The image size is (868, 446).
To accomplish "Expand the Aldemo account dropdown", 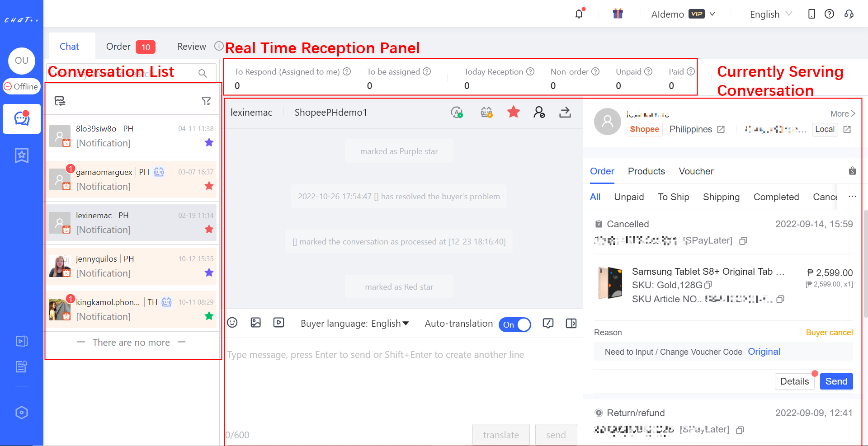I will tap(683, 14).
